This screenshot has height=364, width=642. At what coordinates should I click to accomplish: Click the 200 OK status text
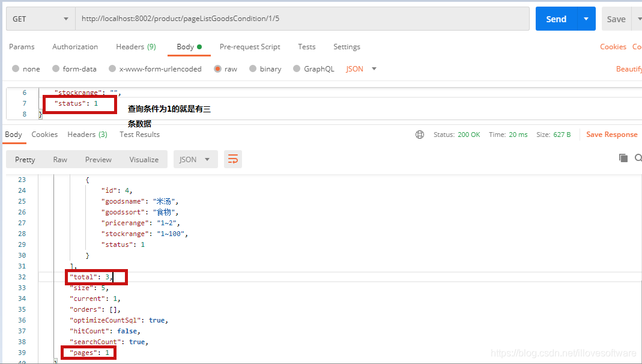(469, 135)
